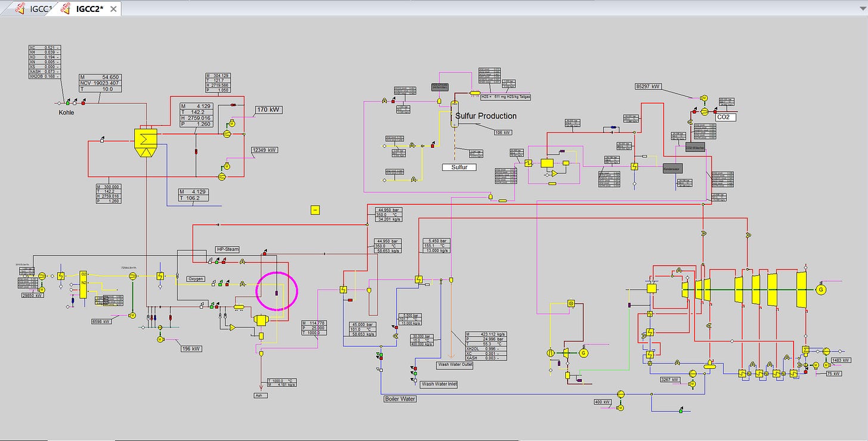
Task: Click the deaerator tank in feedwater line
Action: coord(709,366)
